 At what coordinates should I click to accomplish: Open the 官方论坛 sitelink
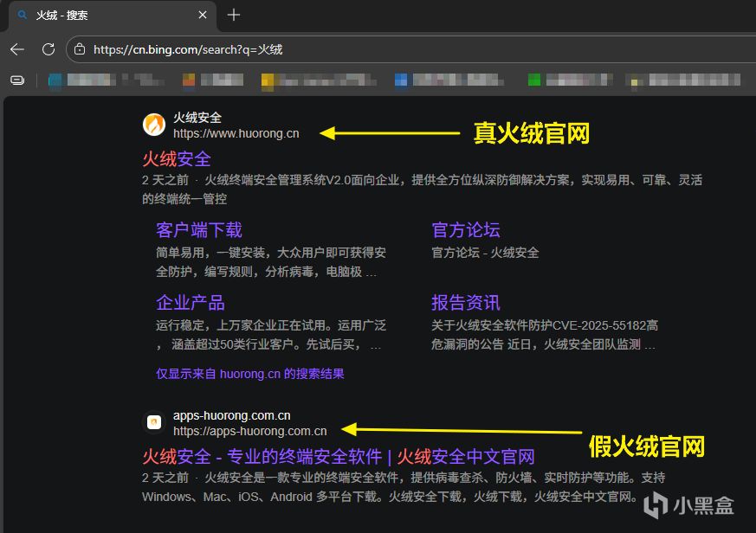click(466, 230)
